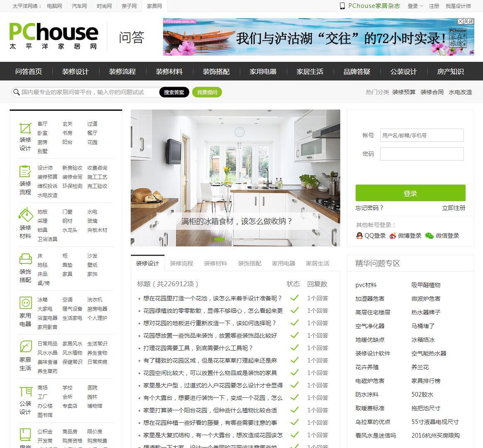483x448 pixels.
Task: Open question 打理花园需要工具
Action: (x=198, y=348)
